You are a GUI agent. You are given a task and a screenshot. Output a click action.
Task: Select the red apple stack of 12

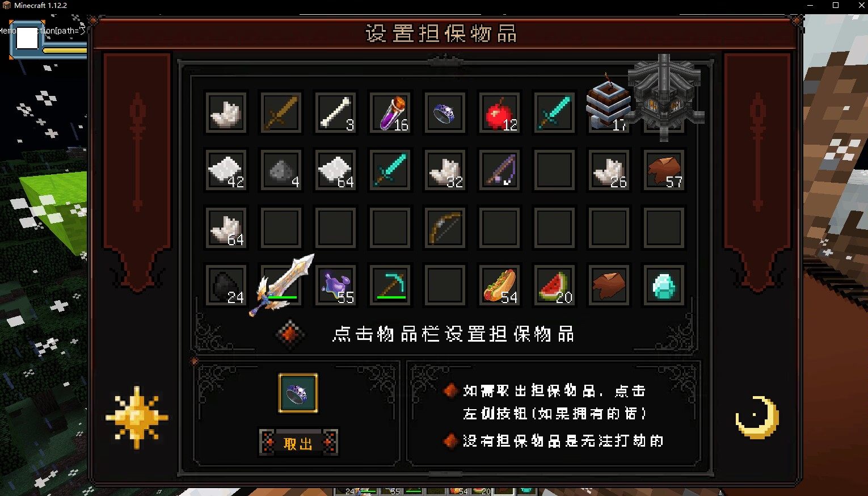[x=500, y=112]
